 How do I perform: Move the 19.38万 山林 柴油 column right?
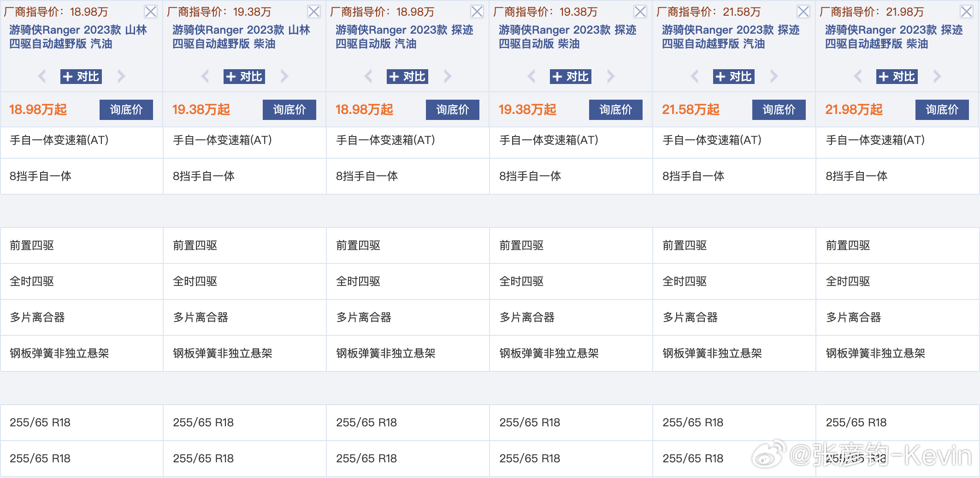(x=284, y=76)
